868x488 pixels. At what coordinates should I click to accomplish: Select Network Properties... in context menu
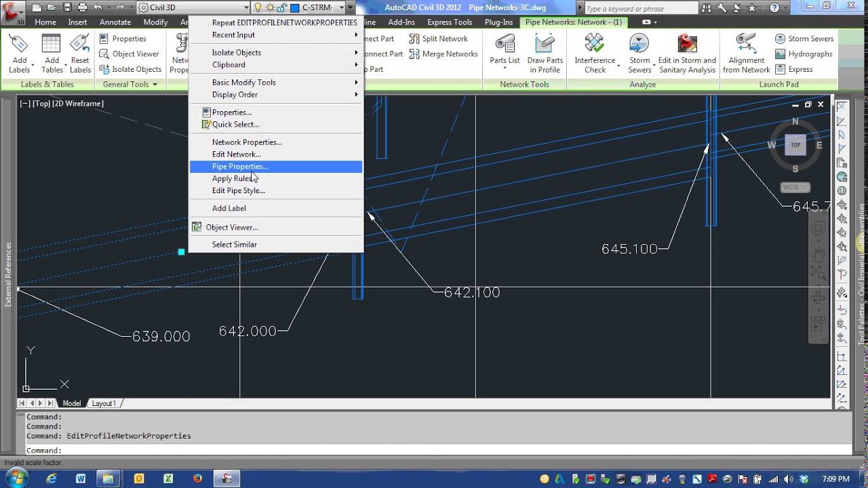(276, 142)
